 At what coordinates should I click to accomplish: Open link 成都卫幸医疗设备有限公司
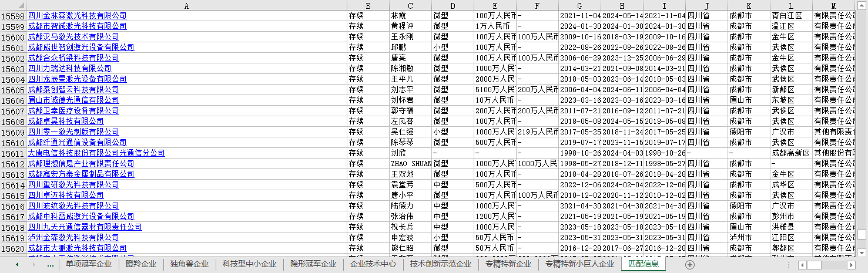(73, 111)
